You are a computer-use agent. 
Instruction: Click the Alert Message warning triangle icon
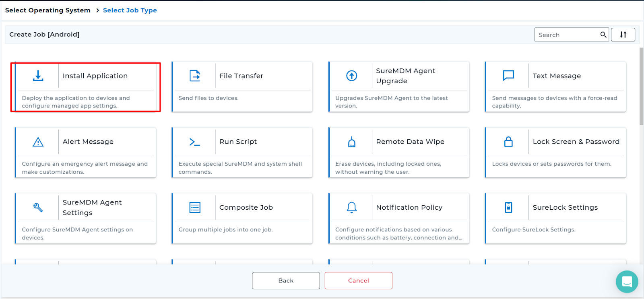point(38,142)
